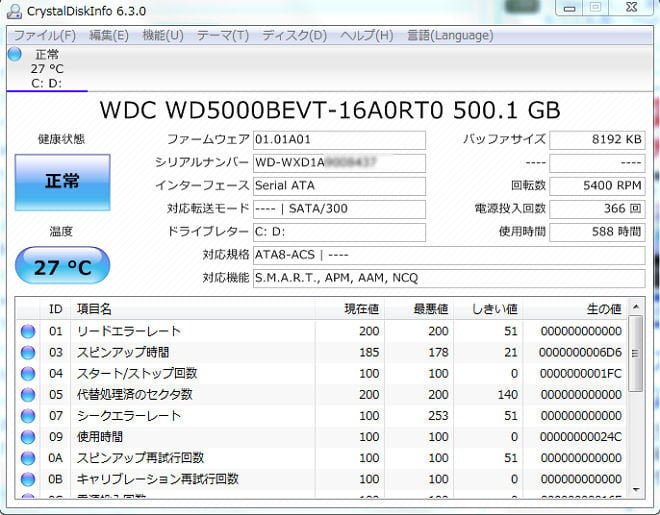Click status orb for スピンアップ再試行回数 row
660x515 pixels.
[x=28, y=457]
